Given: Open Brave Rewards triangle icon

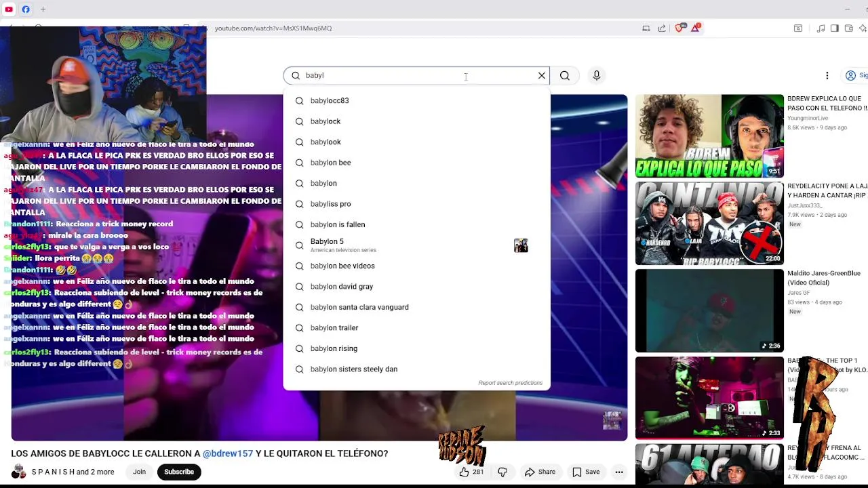Looking at the screenshot, I should point(695,28).
